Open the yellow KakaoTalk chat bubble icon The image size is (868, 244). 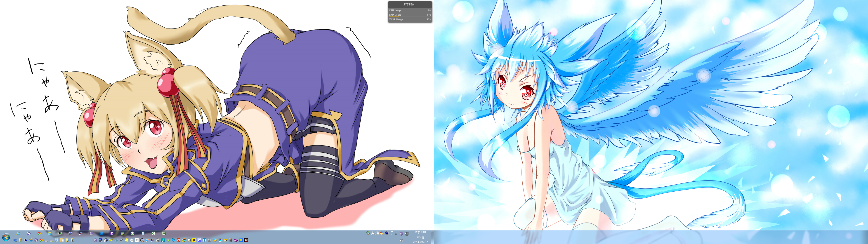pyautogui.click(x=194, y=240)
